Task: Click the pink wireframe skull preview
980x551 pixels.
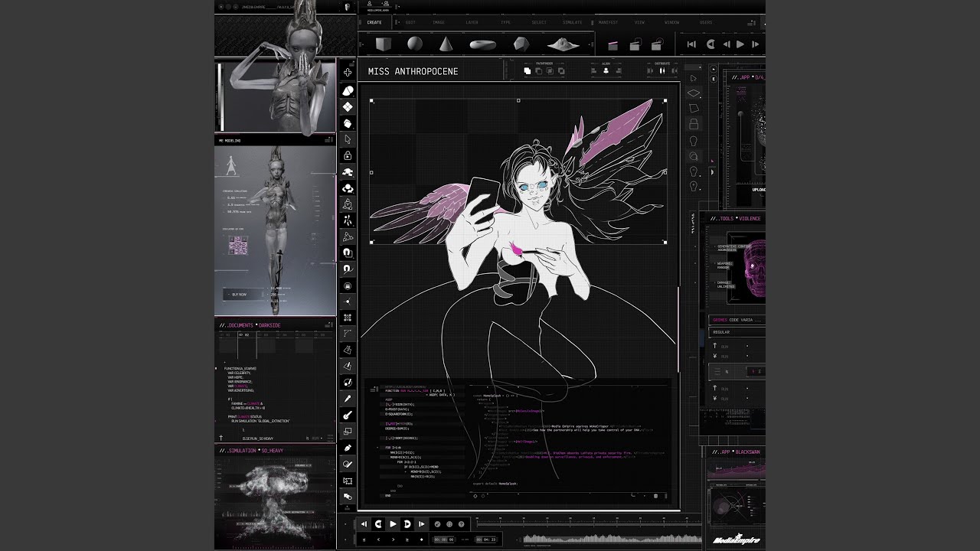Action: [x=753, y=268]
